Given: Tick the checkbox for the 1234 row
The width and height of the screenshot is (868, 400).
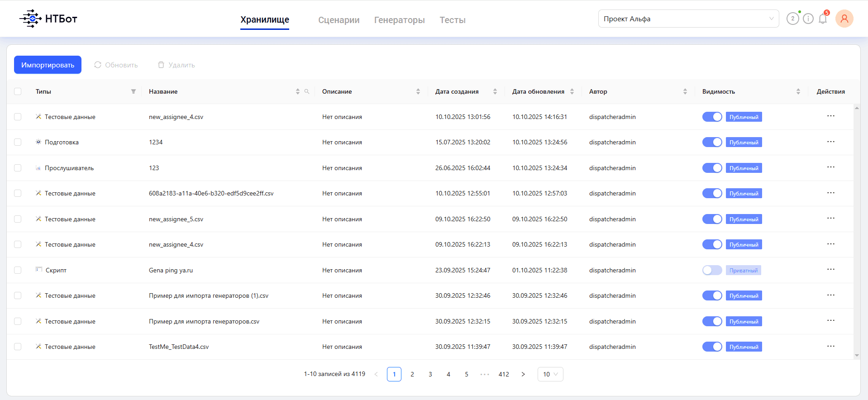Looking at the screenshot, I should tap(18, 142).
